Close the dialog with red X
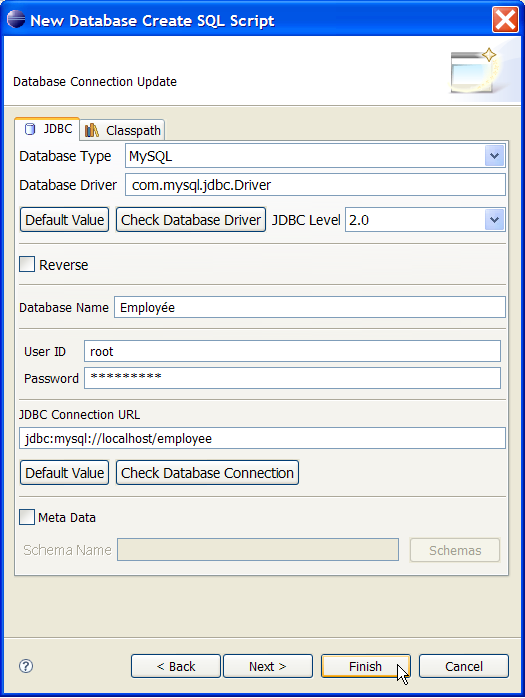The image size is (525, 698). coord(505,20)
